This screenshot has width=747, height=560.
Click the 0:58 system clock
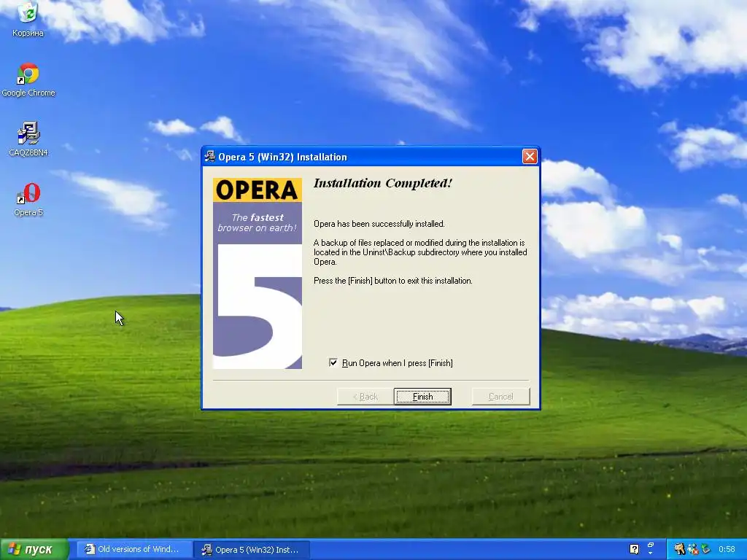pos(727,550)
